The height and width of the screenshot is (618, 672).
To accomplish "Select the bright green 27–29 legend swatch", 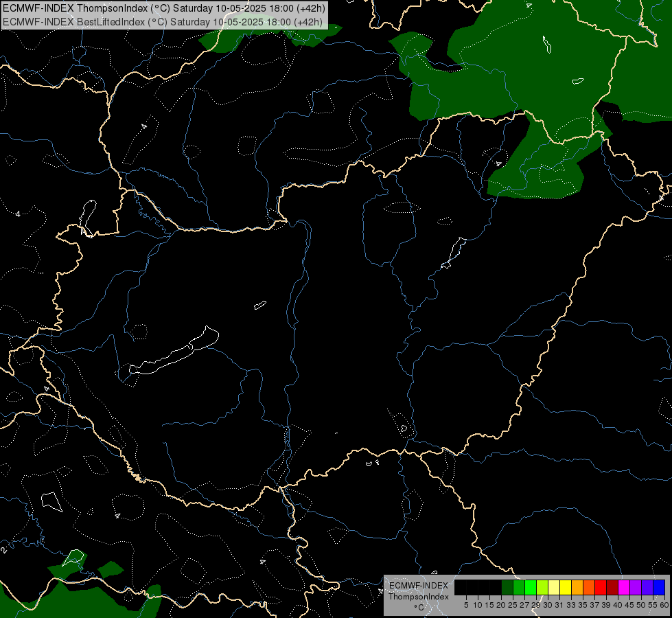I will click(x=531, y=587).
